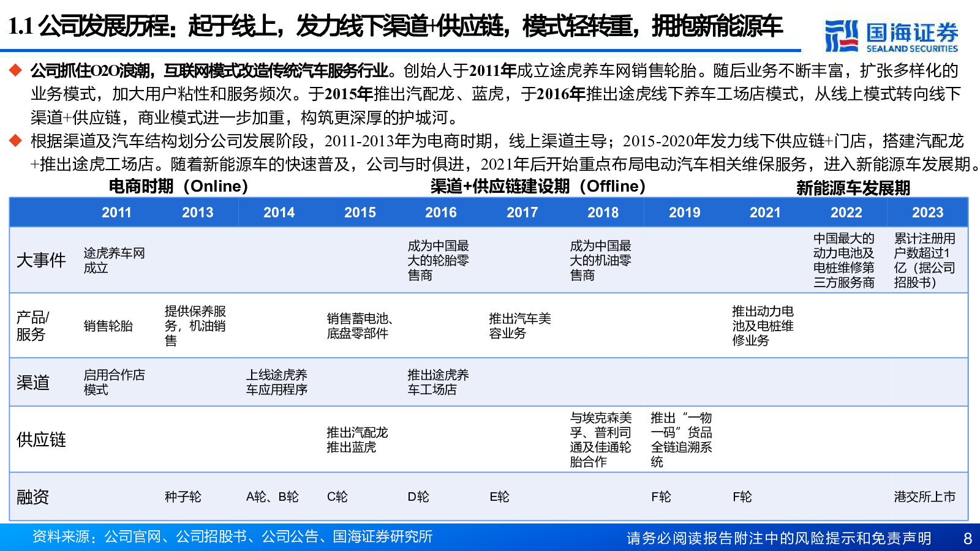Select the 产品/服务 row label
Screen dimensions: 980x551
pos(33,326)
